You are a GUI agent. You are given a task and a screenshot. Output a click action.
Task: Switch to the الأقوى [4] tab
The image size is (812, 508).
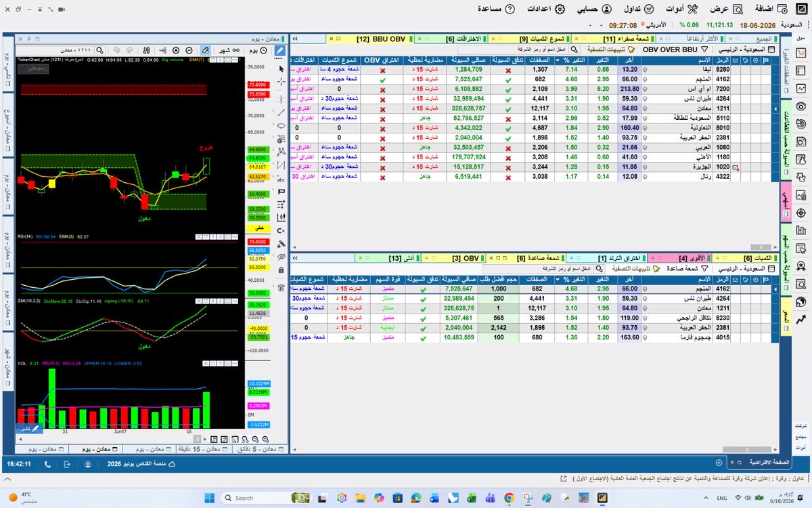[x=678, y=259]
